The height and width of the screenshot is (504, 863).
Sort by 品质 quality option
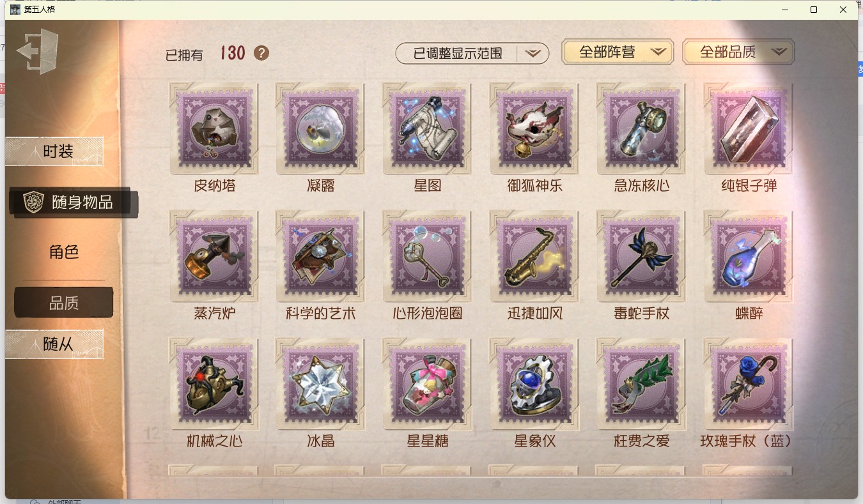pyautogui.click(x=64, y=303)
